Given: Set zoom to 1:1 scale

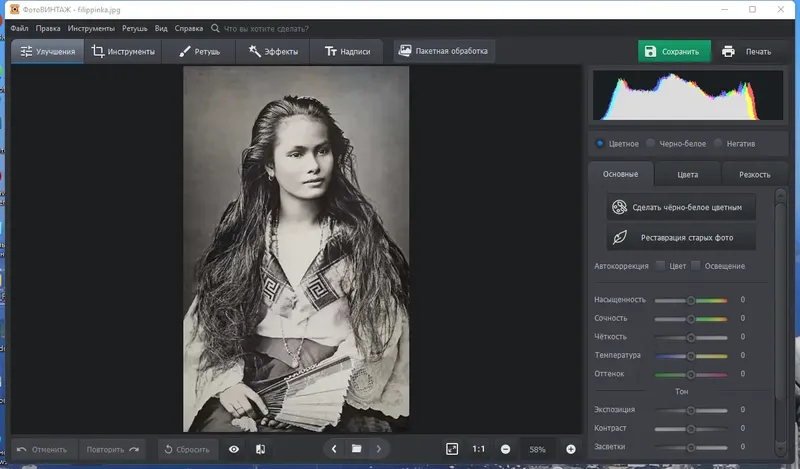Looking at the screenshot, I should tap(479, 450).
